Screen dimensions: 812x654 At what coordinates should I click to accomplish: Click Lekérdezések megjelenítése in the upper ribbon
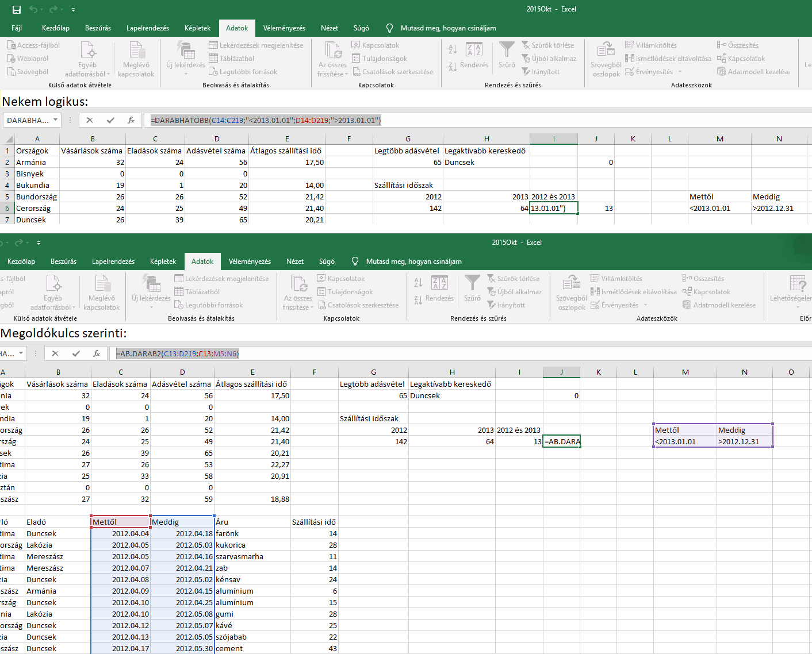(256, 45)
